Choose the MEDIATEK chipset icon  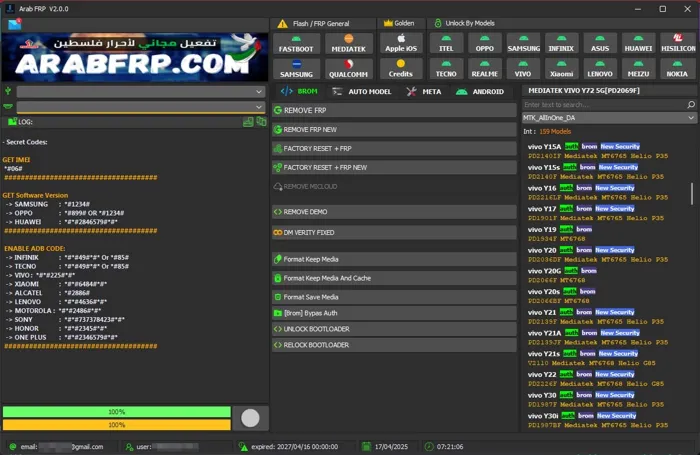(348, 42)
